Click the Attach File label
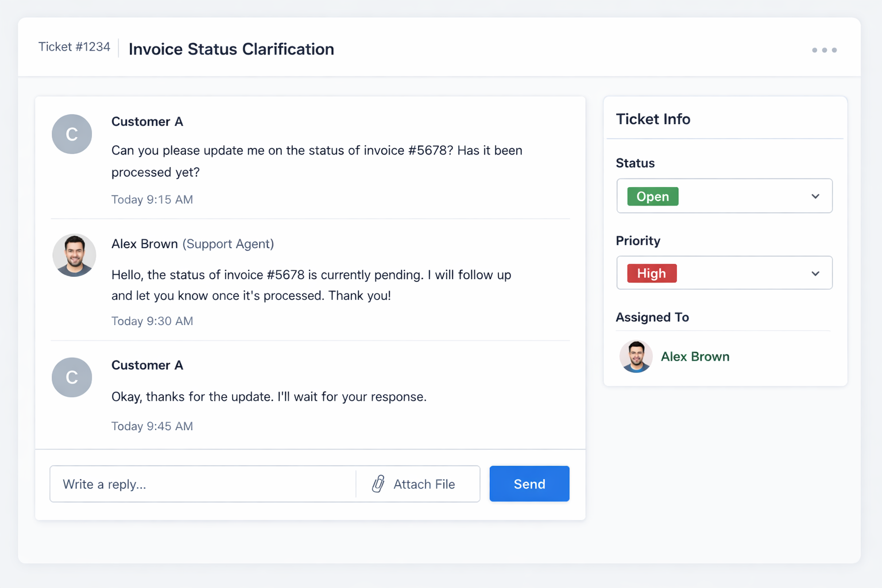Image resolution: width=882 pixels, height=588 pixels. coord(424,484)
